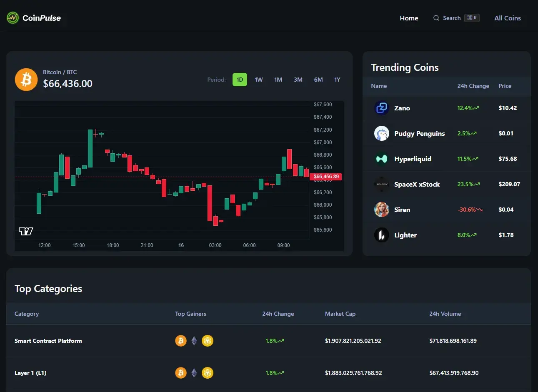The width and height of the screenshot is (538, 392).
Task: Click the CoinPulse brand name
Action: [x=42, y=18]
